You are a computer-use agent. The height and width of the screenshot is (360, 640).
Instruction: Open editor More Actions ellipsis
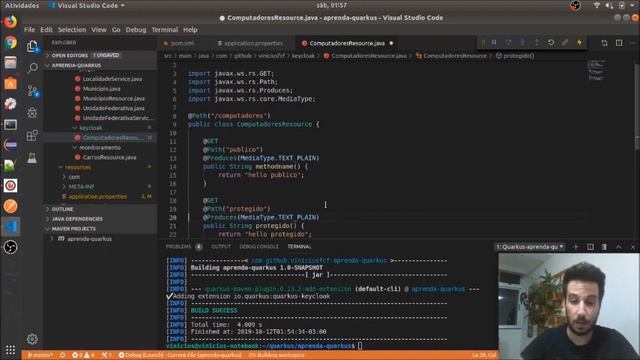point(633,43)
